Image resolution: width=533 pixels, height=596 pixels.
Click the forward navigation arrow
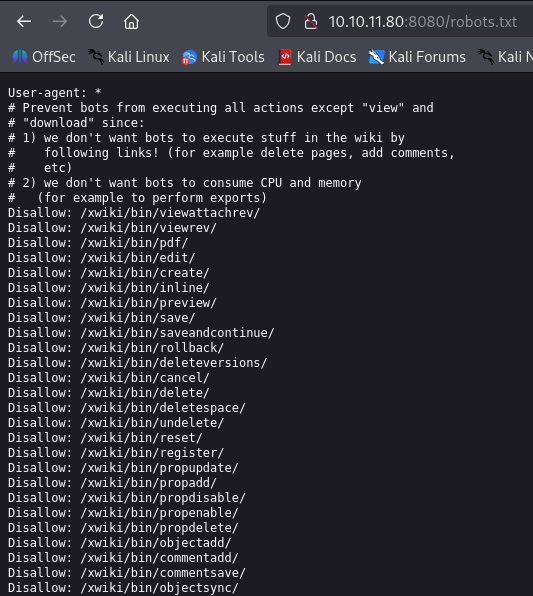pos(60,22)
